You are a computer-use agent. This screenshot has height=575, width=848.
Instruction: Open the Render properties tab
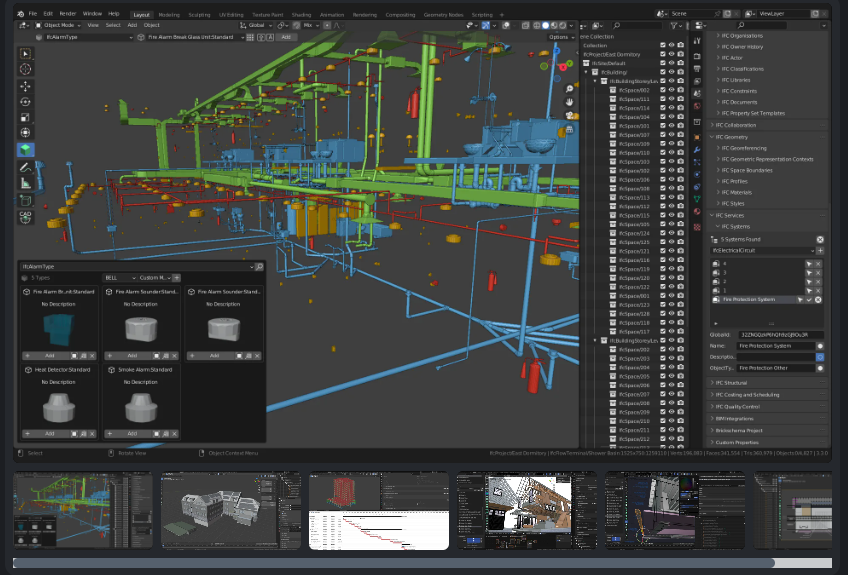click(x=697, y=56)
